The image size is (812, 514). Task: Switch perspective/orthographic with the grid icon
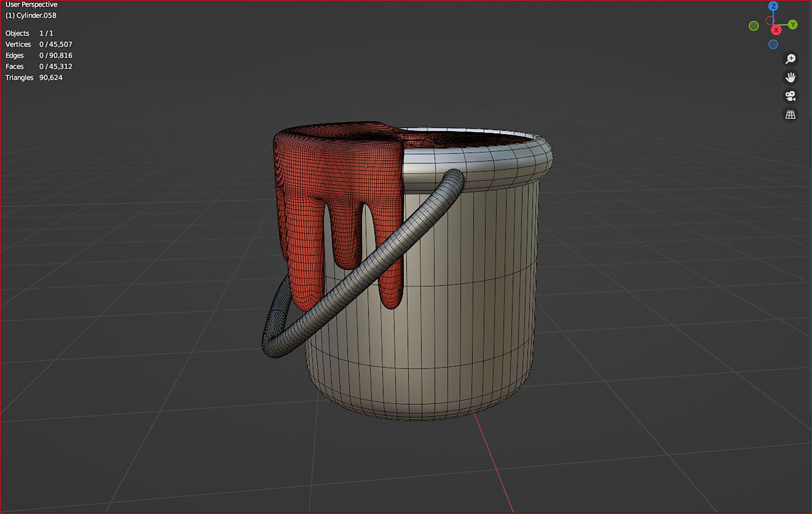pos(790,115)
